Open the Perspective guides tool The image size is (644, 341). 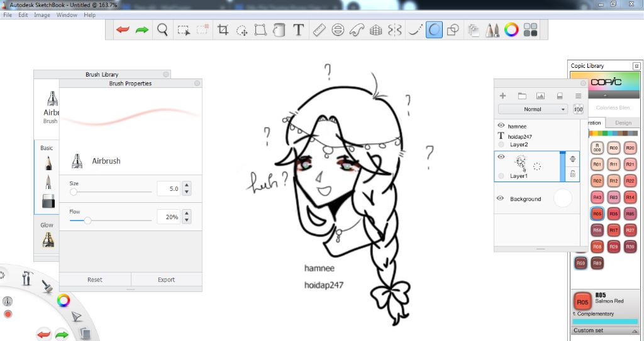[x=376, y=30]
